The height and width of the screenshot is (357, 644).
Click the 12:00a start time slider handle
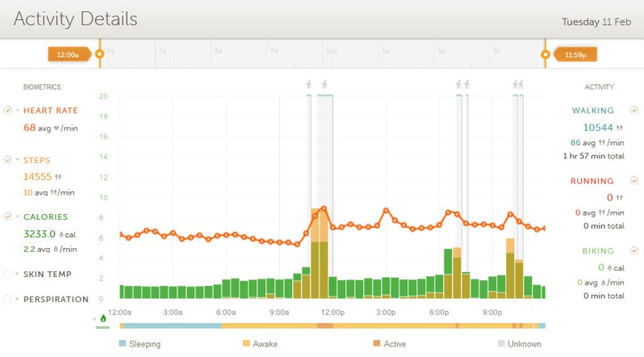pos(99,55)
